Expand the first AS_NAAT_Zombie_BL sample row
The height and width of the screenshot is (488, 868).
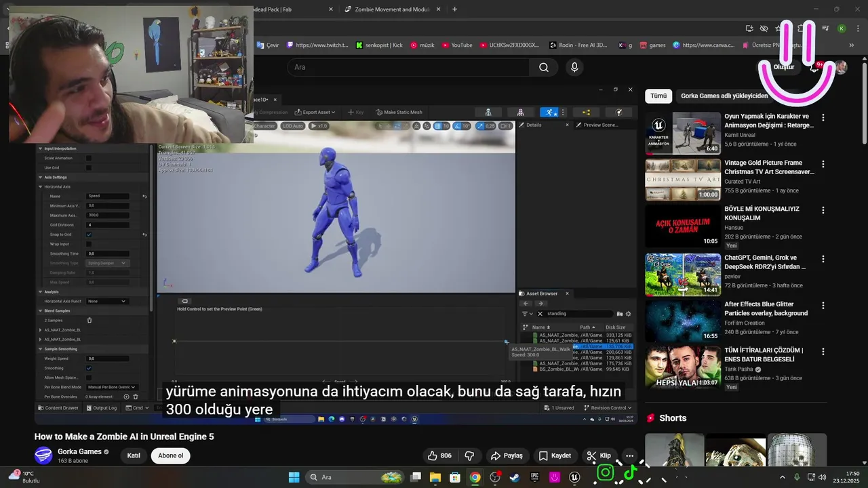pos(41,330)
